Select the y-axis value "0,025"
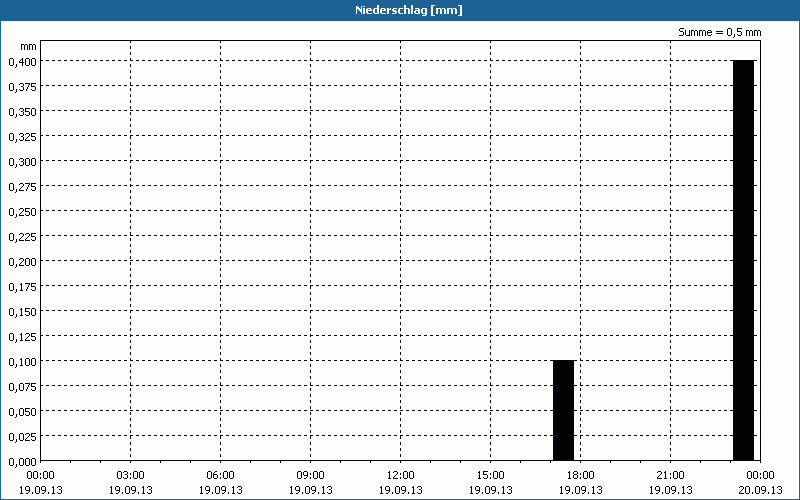Screen dimensions: 800x500 22,436
